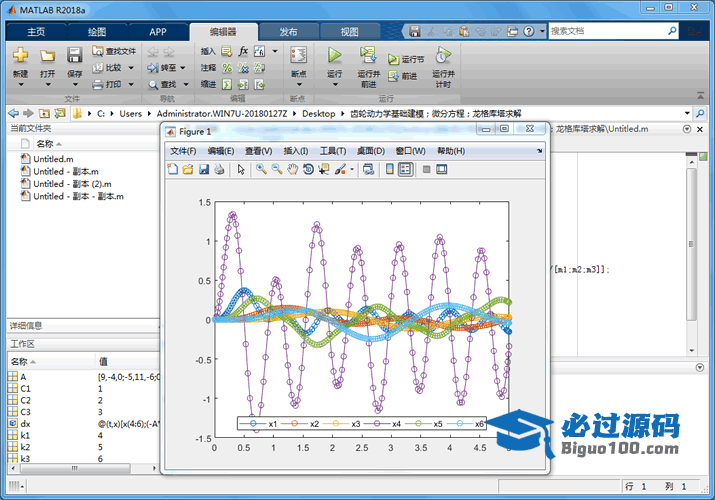Click Print Figure icon in Figure toolbar

(x=219, y=170)
